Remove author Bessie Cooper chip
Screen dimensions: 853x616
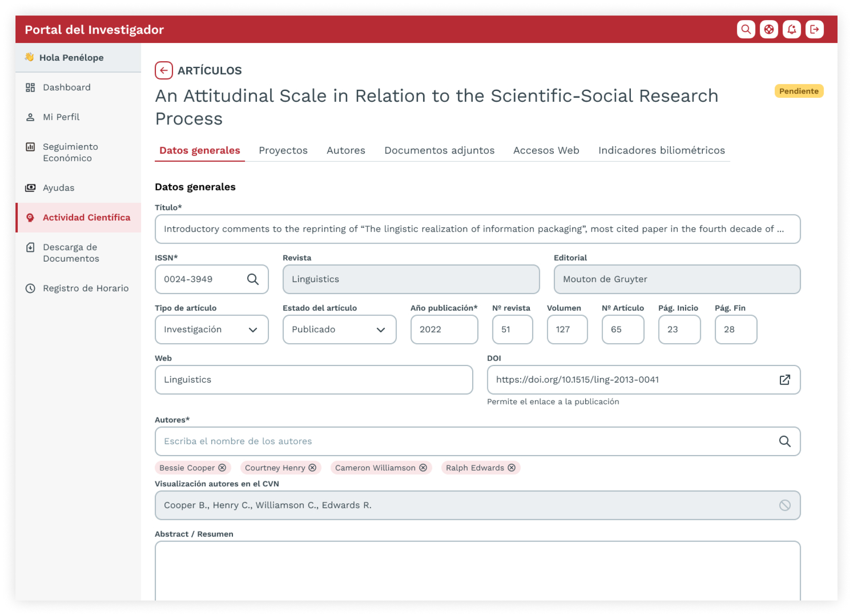[222, 467]
